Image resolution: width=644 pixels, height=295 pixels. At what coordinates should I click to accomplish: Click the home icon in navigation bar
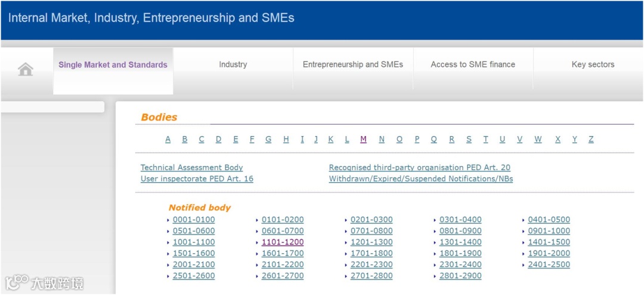(26, 69)
